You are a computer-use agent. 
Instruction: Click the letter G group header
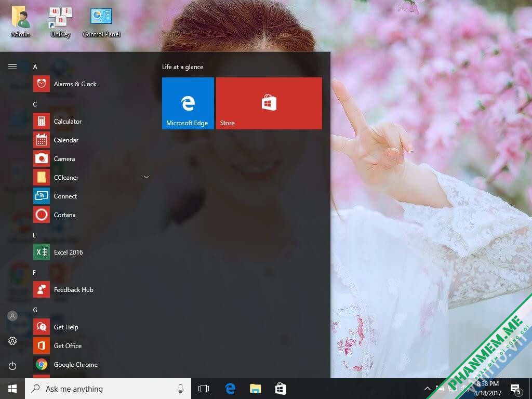(x=35, y=310)
